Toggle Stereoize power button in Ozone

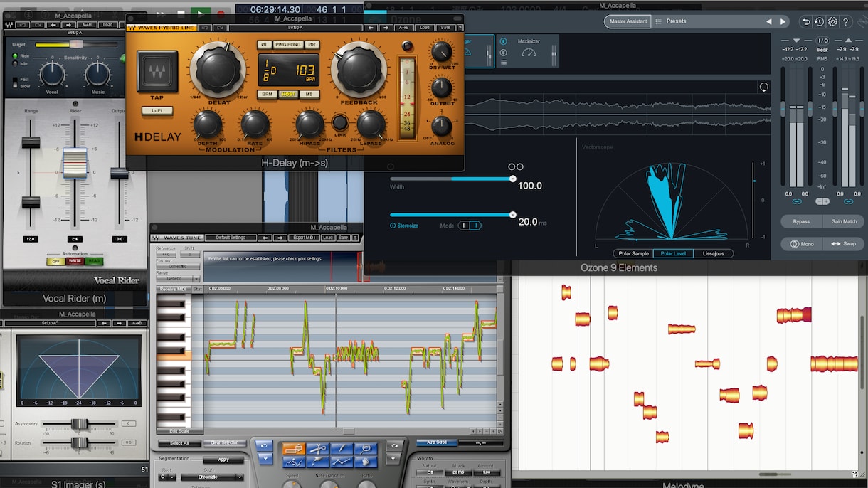(393, 225)
